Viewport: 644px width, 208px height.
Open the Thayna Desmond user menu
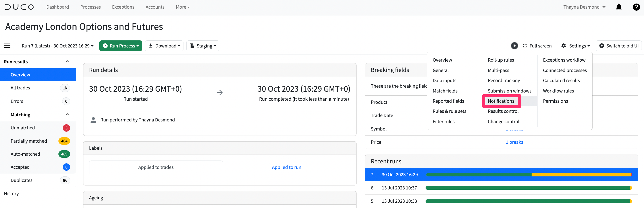pos(584,7)
